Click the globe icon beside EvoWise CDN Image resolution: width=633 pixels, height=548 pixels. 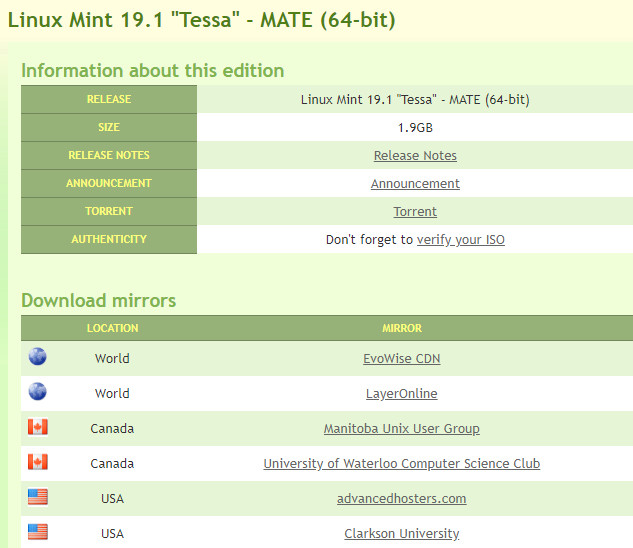[x=38, y=357]
